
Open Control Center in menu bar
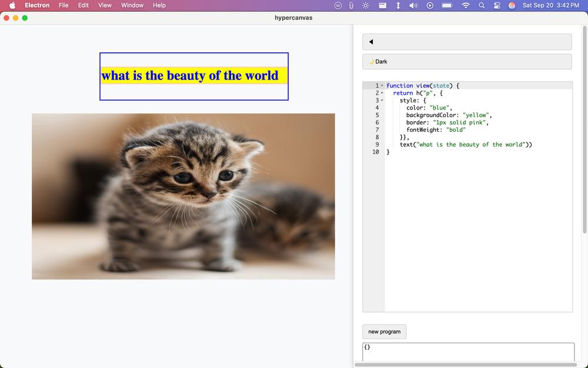click(x=497, y=5)
